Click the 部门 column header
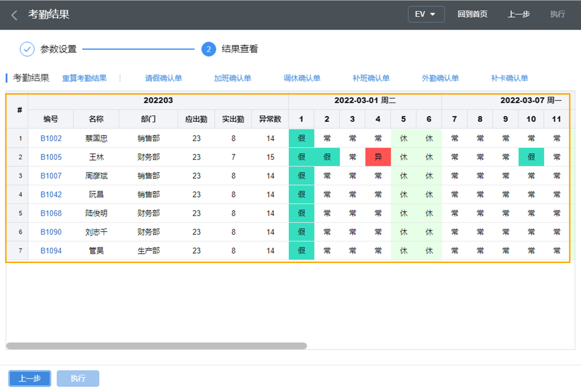 click(148, 119)
